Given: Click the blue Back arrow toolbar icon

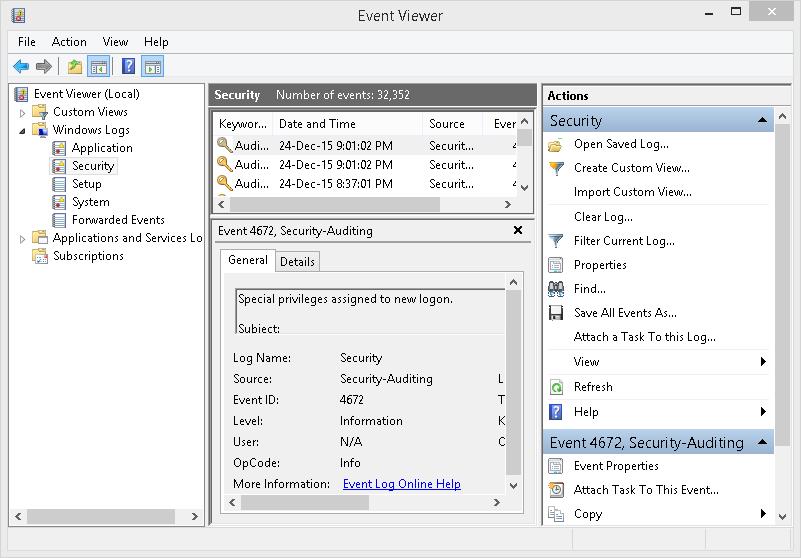Looking at the screenshot, I should 21,66.
